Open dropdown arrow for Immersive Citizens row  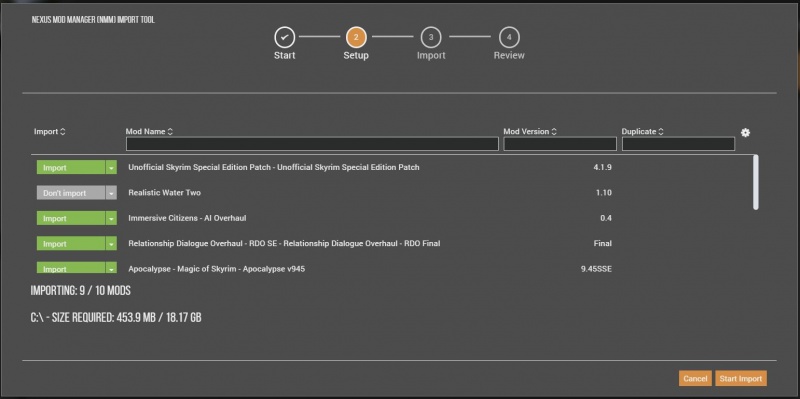click(x=111, y=218)
